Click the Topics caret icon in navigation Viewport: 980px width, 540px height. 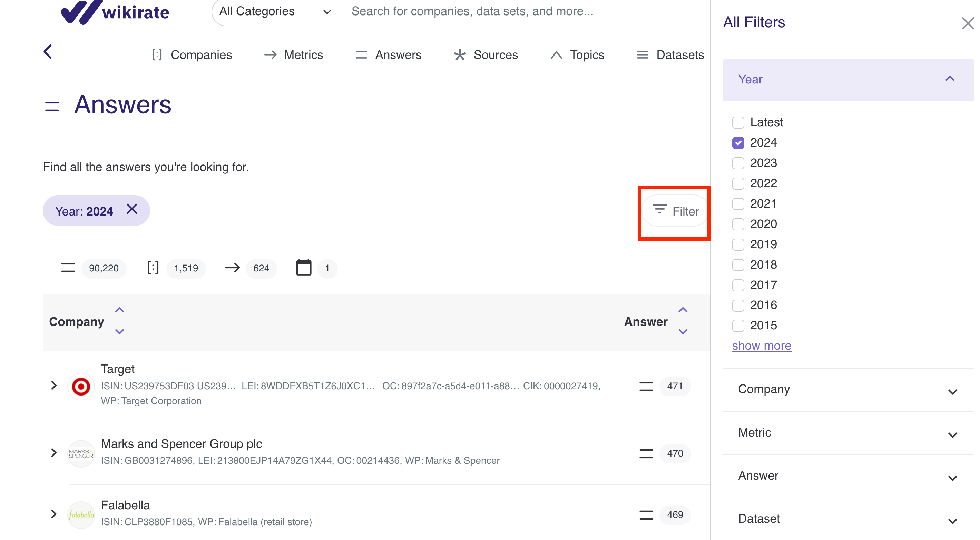pyautogui.click(x=556, y=55)
